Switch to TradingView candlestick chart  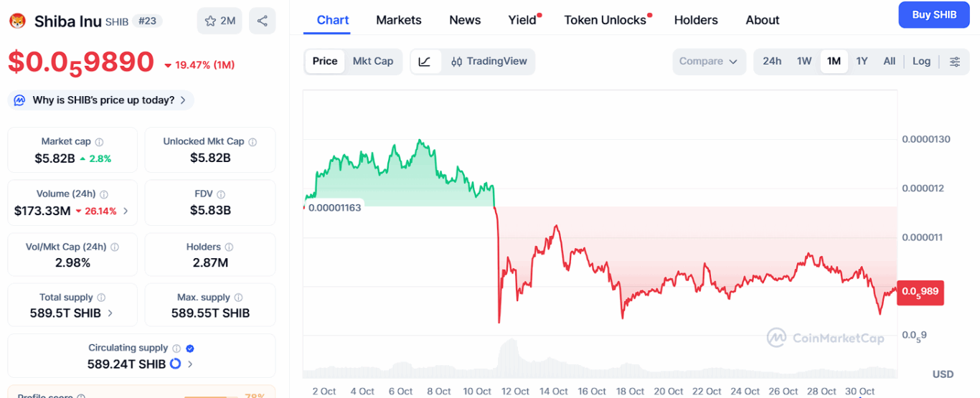click(489, 62)
